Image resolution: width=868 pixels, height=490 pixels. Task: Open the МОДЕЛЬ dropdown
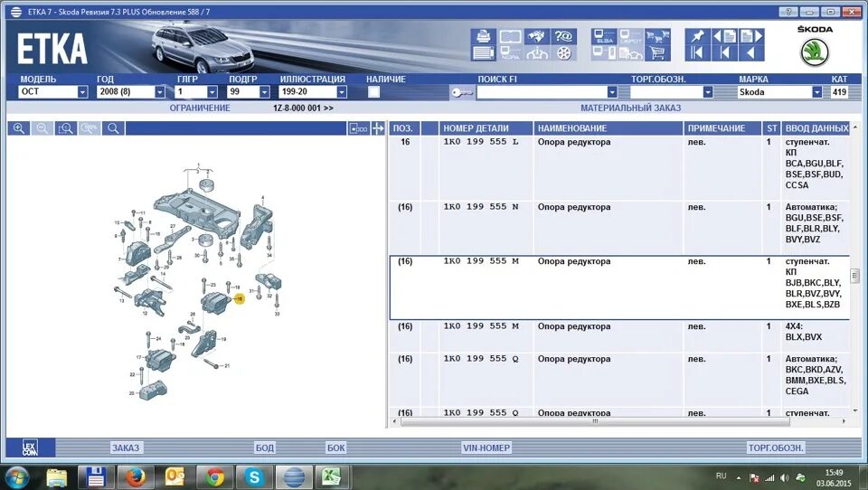(x=82, y=92)
